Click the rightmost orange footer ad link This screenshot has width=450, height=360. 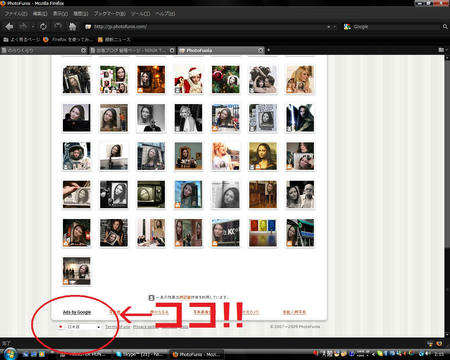pyautogui.click(x=294, y=312)
